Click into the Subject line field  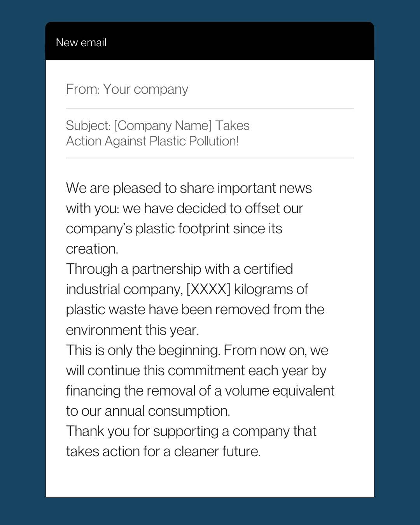[x=157, y=133]
